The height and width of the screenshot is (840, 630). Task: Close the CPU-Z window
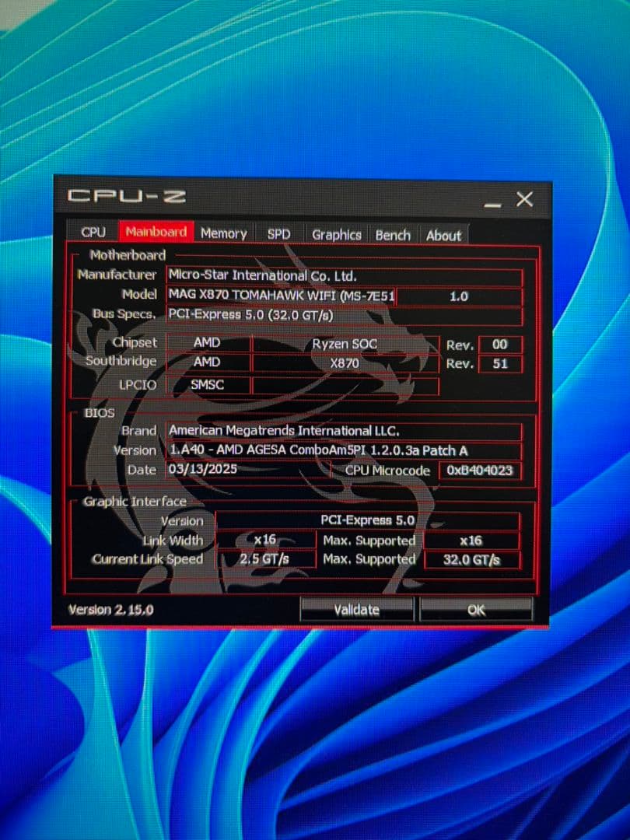[x=524, y=199]
